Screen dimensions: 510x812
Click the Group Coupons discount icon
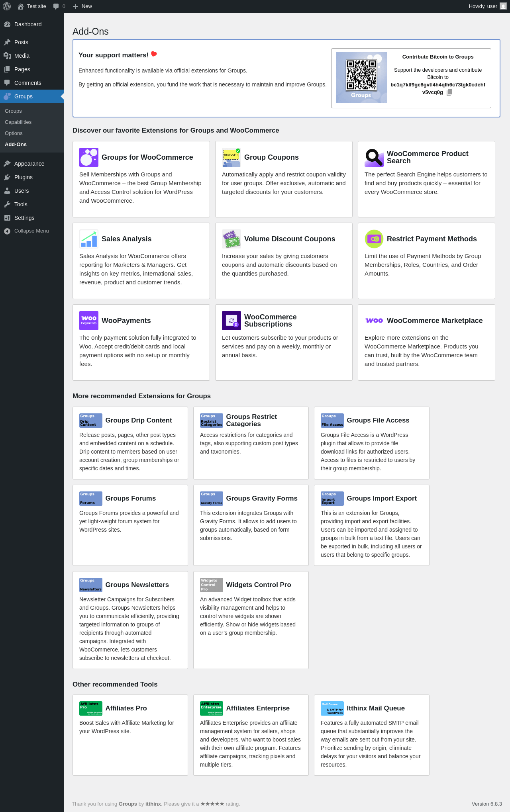click(231, 157)
